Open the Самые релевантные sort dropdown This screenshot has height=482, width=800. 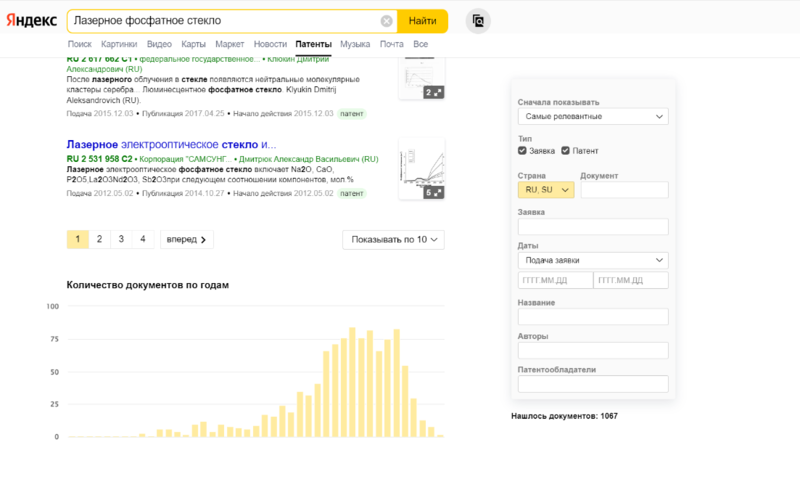[x=593, y=116]
